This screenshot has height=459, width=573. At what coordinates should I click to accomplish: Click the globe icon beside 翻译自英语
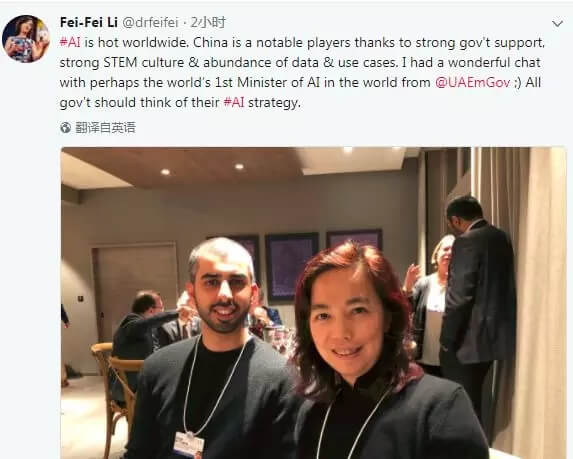[x=65, y=128]
